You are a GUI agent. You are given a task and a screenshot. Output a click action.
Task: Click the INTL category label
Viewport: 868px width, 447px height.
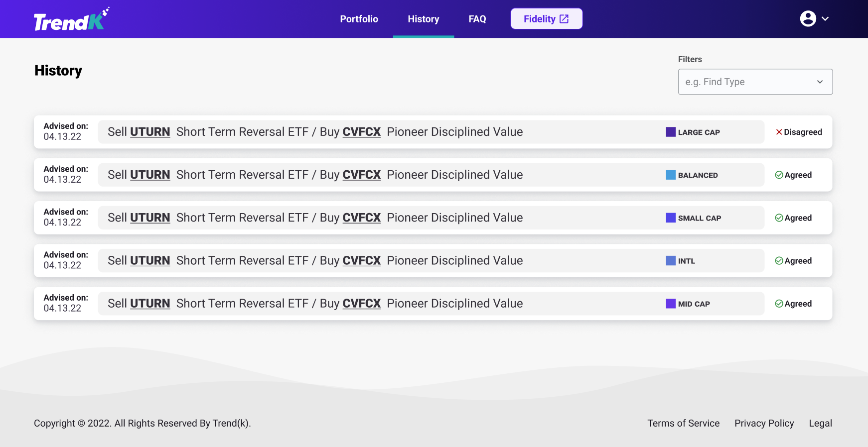tap(686, 261)
